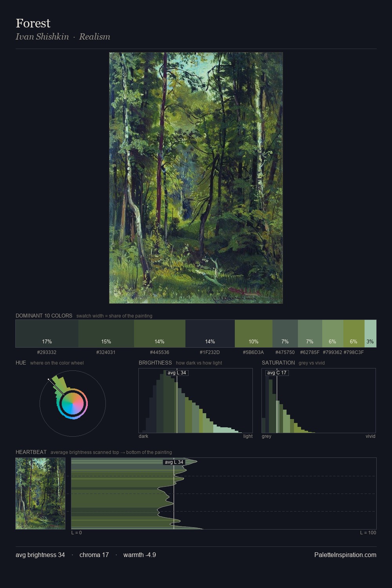The width and height of the screenshot is (392, 588).
Task: Select the 15% swatch colored #324031
Action: coord(106,334)
